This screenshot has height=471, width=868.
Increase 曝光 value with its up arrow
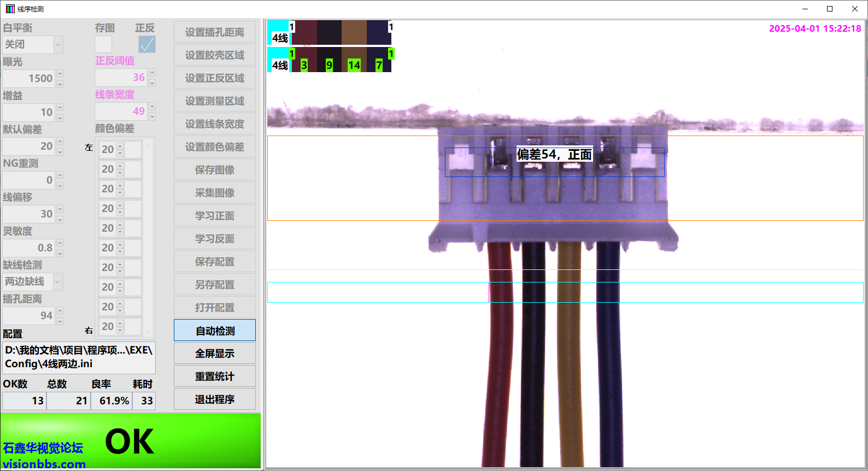tap(60, 73)
